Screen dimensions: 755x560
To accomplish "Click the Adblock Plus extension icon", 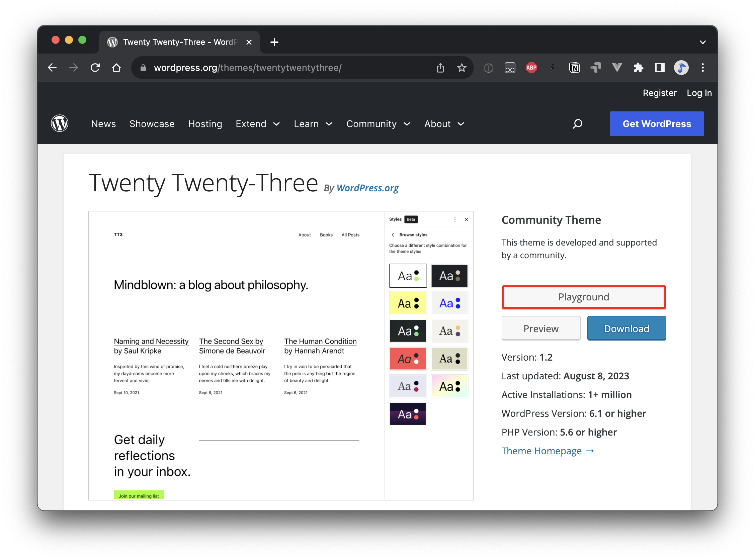I will (531, 68).
